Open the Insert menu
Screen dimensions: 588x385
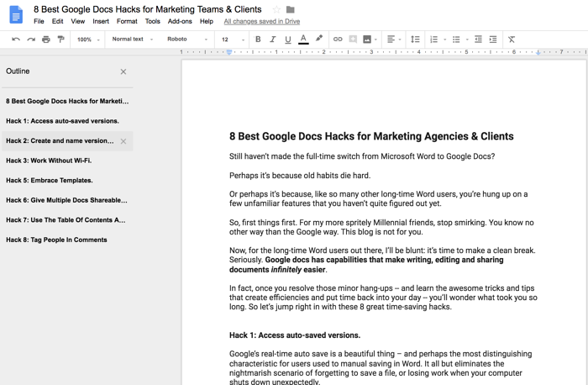(x=101, y=21)
